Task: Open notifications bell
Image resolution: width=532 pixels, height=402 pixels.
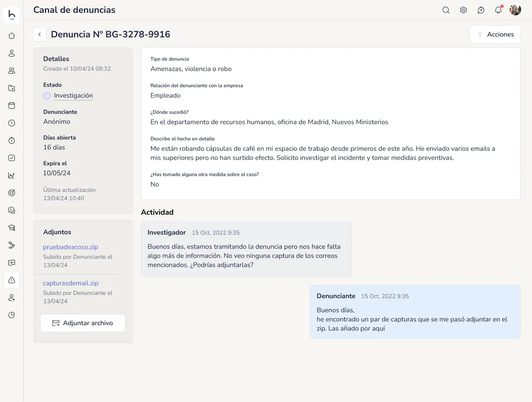Action: (498, 10)
